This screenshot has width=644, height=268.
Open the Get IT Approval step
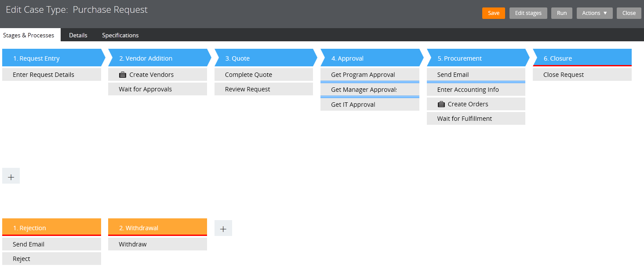point(370,105)
